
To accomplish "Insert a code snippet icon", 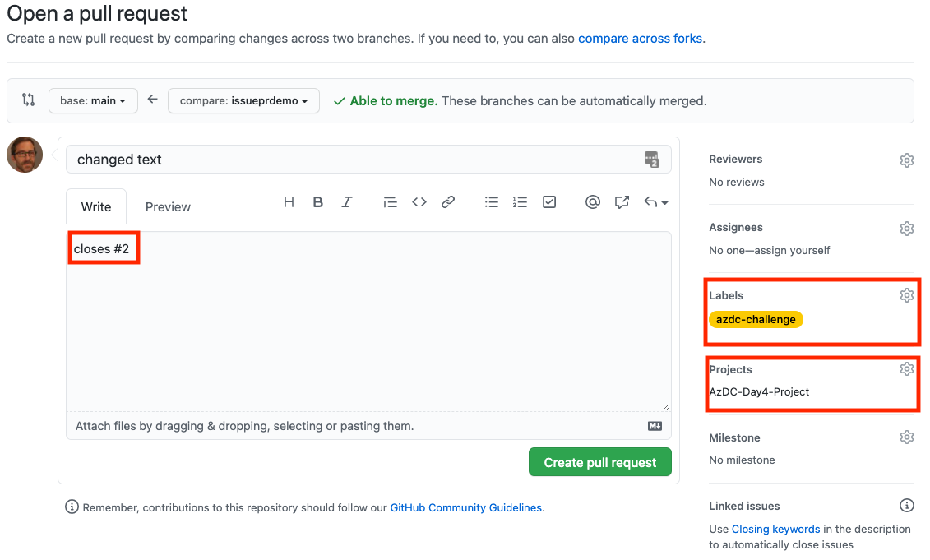I will pyautogui.click(x=419, y=201).
